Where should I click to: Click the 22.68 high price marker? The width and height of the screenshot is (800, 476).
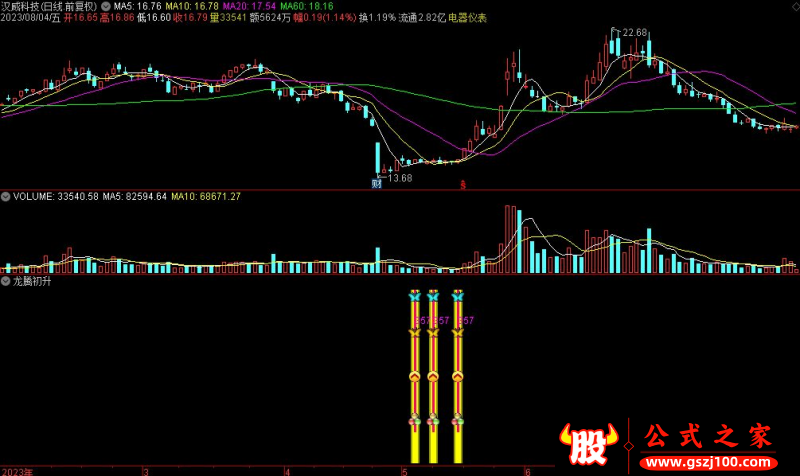click(635, 33)
